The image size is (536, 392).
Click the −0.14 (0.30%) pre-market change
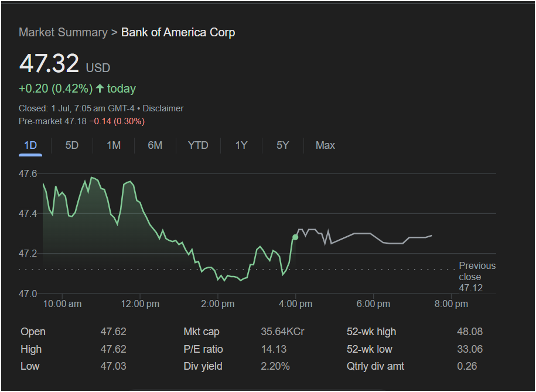click(x=117, y=121)
